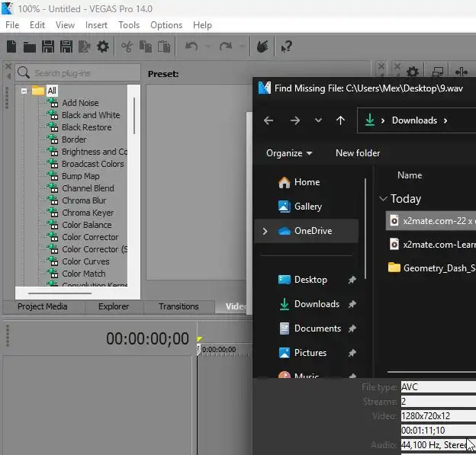
Task: Click the preview properties gear icon
Action: click(412, 72)
